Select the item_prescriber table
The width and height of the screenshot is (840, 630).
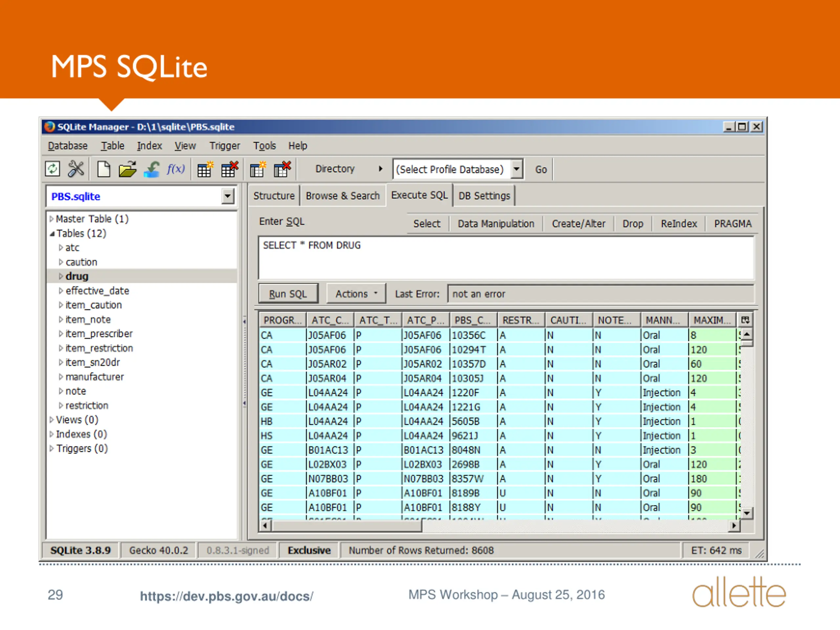coord(99,334)
